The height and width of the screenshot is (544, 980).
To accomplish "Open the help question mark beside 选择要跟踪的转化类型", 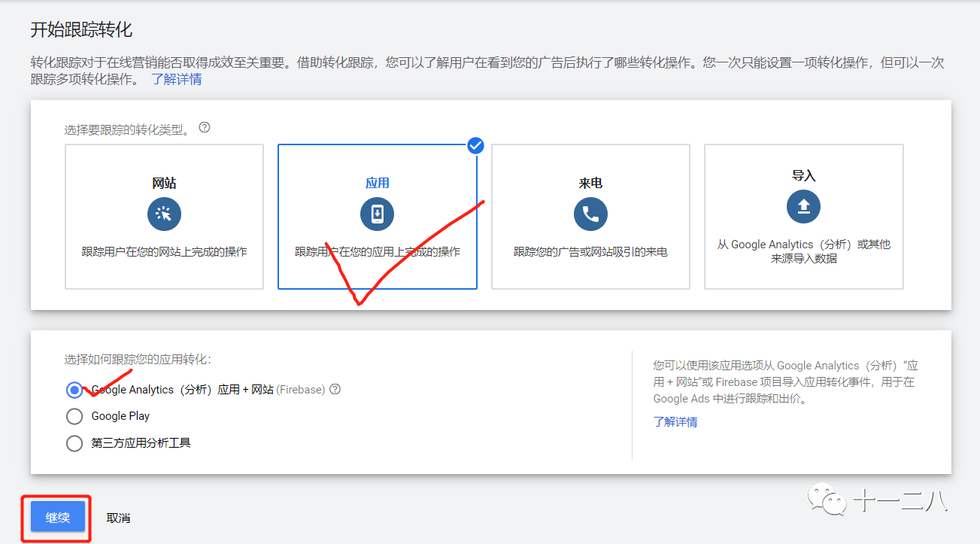I will [x=204, y=128].
